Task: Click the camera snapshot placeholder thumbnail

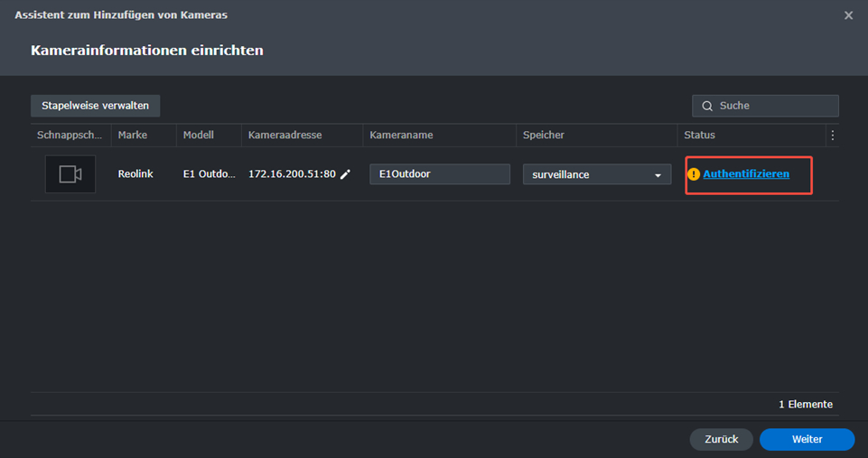Action: click(x=70, y=174)
